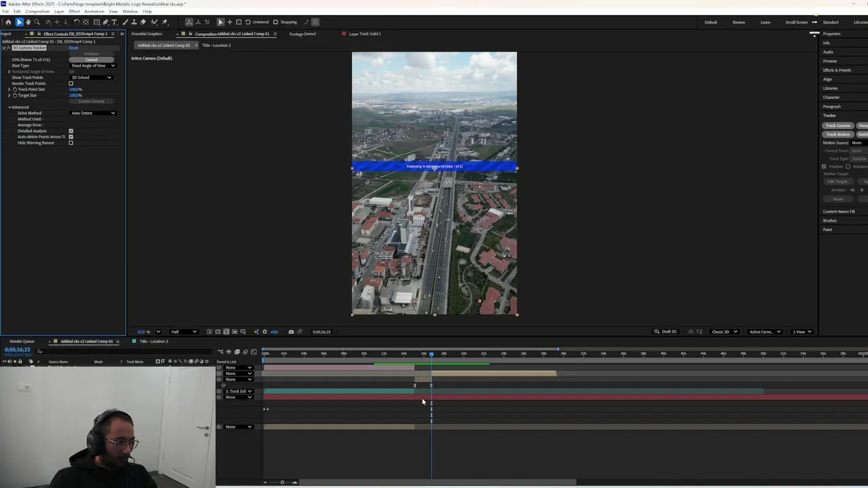Select the Zoom magnifier tool

coord(37,22)
